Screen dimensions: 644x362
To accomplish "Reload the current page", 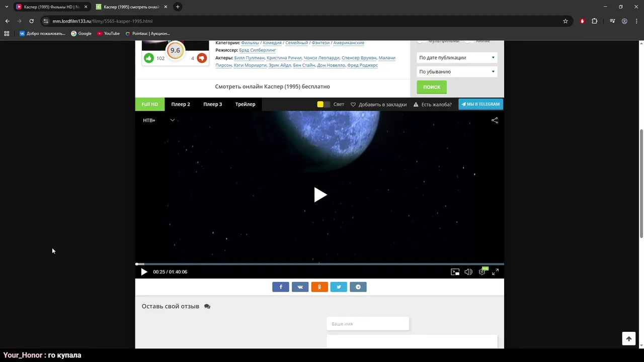I will pyautogui.click(x=31, y=21).
